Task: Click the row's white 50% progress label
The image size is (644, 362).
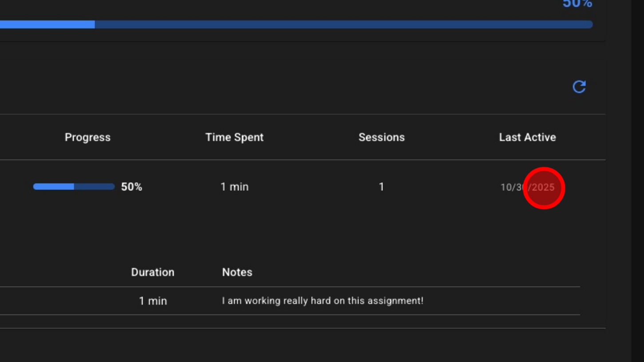Action: (x=131, y=187)
